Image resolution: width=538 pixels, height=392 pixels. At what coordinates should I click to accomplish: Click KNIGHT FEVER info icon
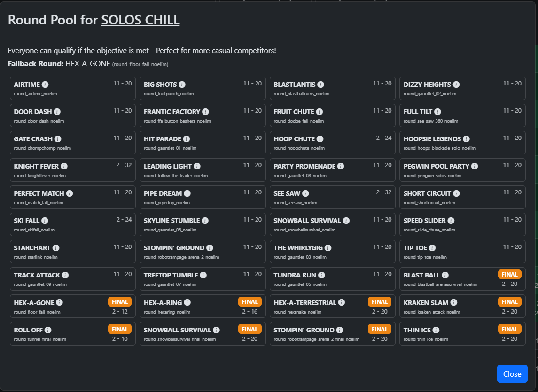click(64, 166)
